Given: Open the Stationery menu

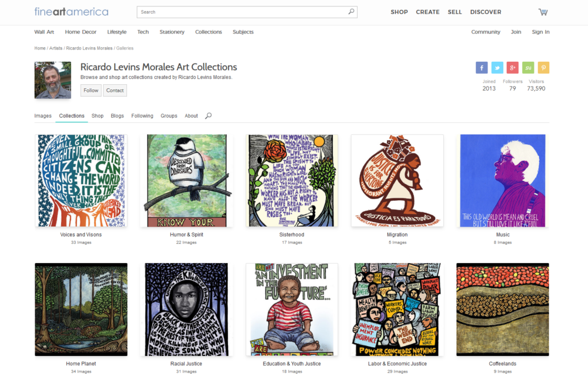Looking at the screenshot, I should coord(172,32).
